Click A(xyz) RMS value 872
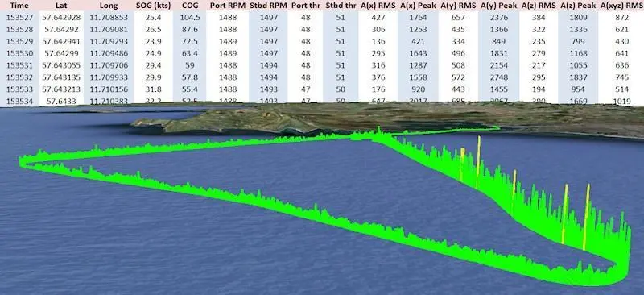Image resolution: width=644 pixels, height=295 pixels. coord(622,18)
